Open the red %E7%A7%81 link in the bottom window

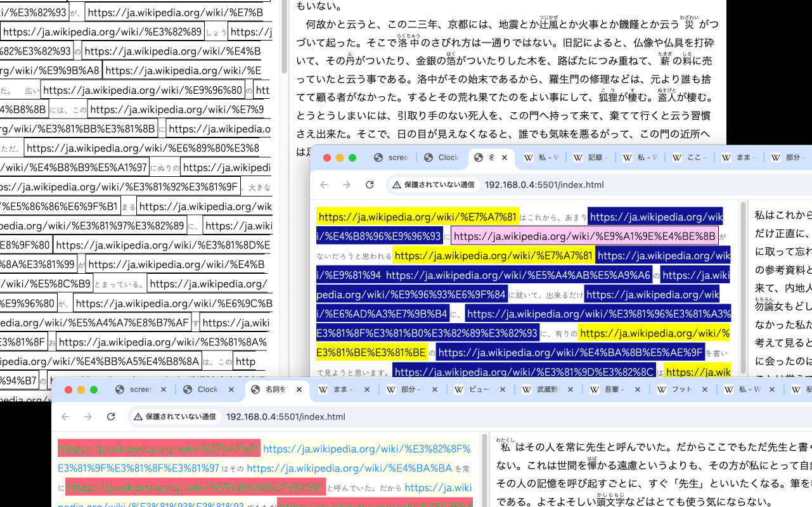coord(159,449)
